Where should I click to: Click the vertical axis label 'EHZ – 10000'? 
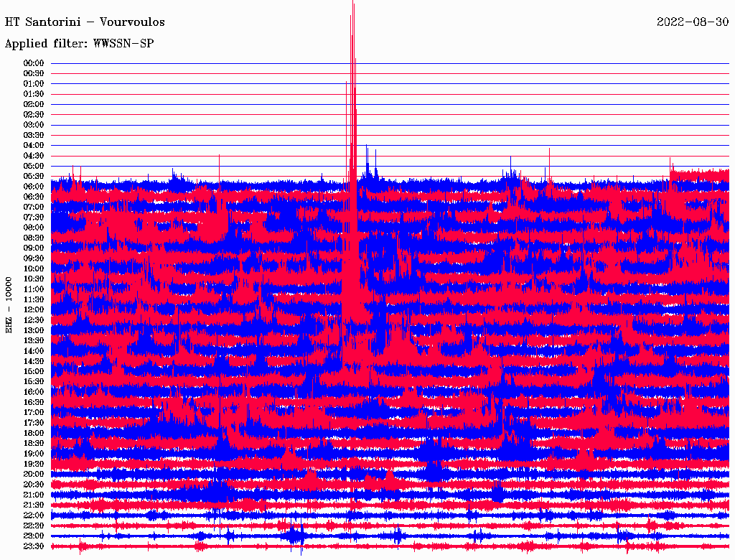click(x=9, y=305)
